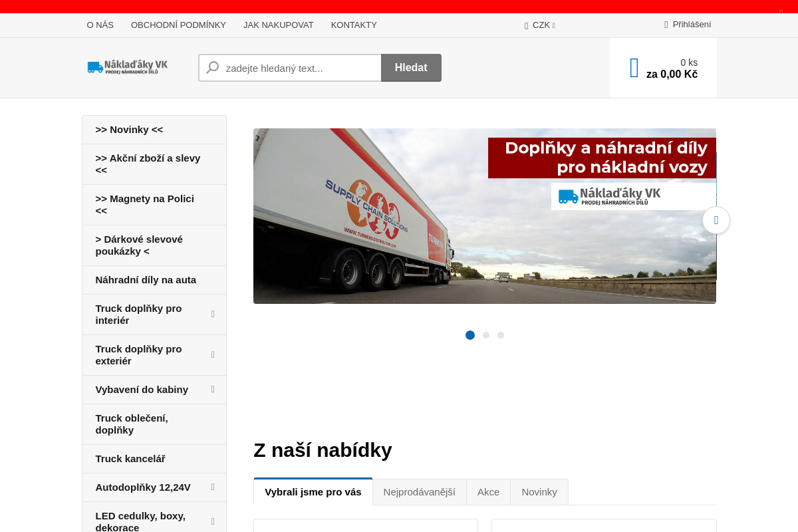798x532 pixels.
Task: Click the flag icon next to CZK
Action: (x=527, y=25)
